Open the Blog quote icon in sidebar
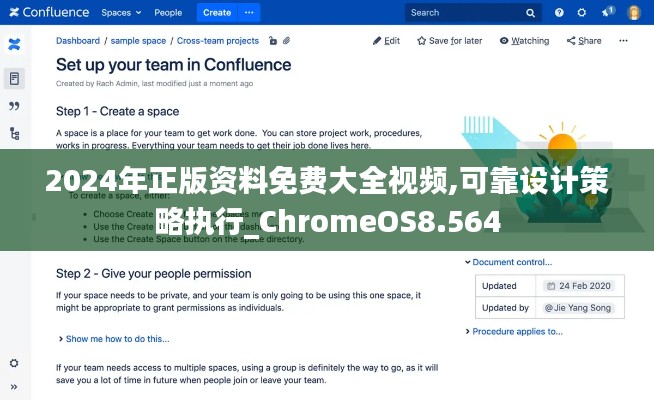The height and width of the screenshot is (400, 654). (x=14, y=106)
